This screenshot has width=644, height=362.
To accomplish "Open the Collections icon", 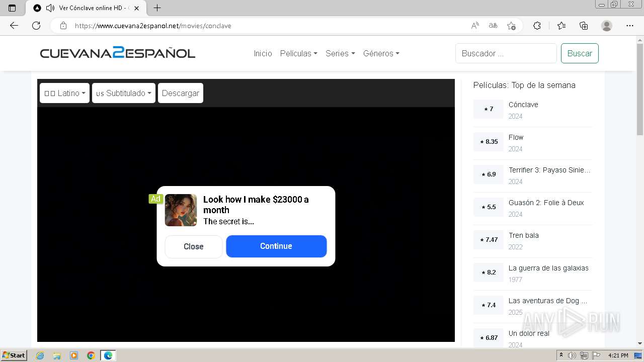I will click(584, 26).
